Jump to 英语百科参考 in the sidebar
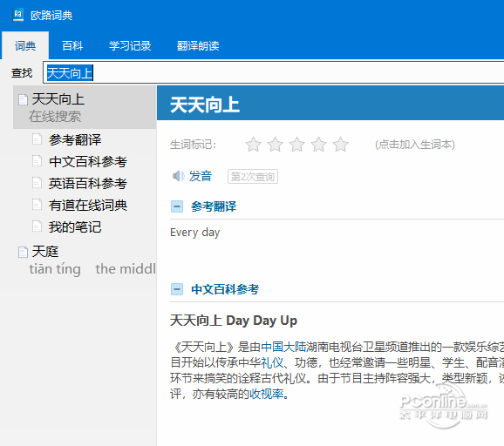504x446 pixels. click(x=88, y=183)
